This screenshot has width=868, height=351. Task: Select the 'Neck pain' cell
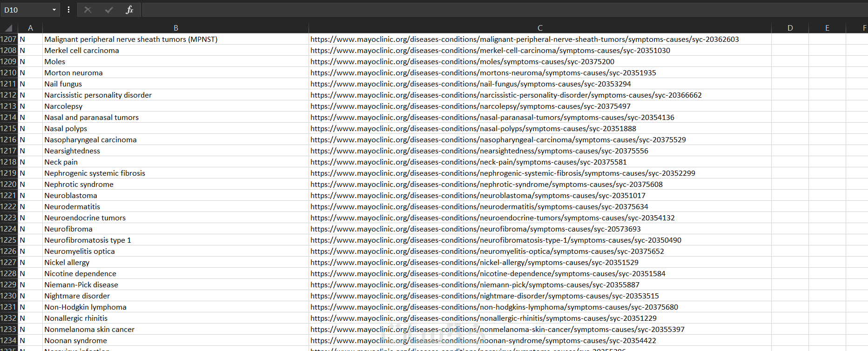[x=175, y=162]
